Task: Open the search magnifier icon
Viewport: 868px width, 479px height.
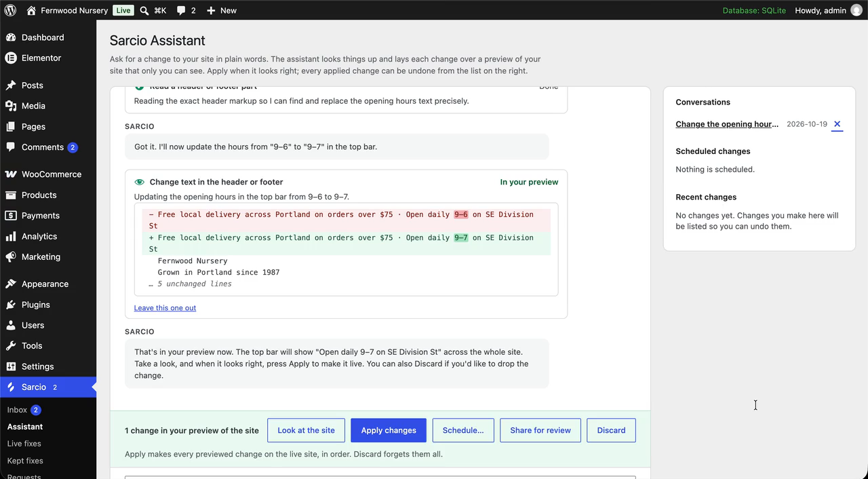Action: 144,10
